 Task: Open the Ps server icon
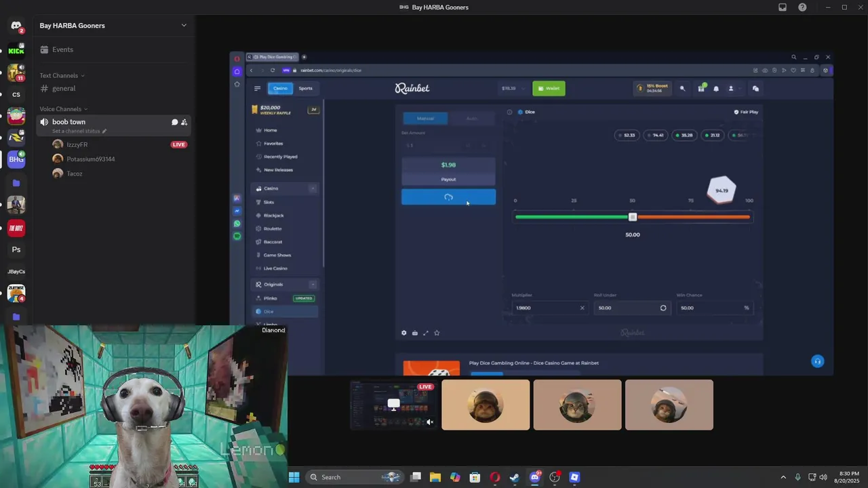(16, 249)
